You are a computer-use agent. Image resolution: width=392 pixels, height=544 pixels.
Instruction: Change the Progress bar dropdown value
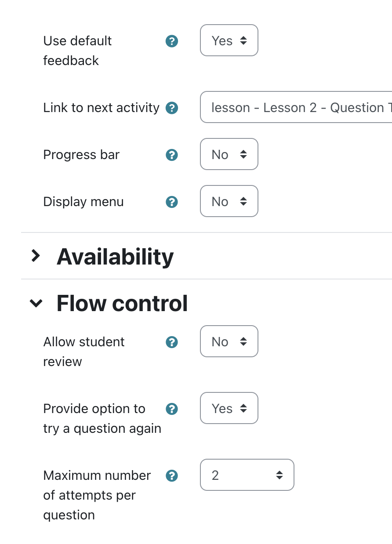tap(229, 154)
